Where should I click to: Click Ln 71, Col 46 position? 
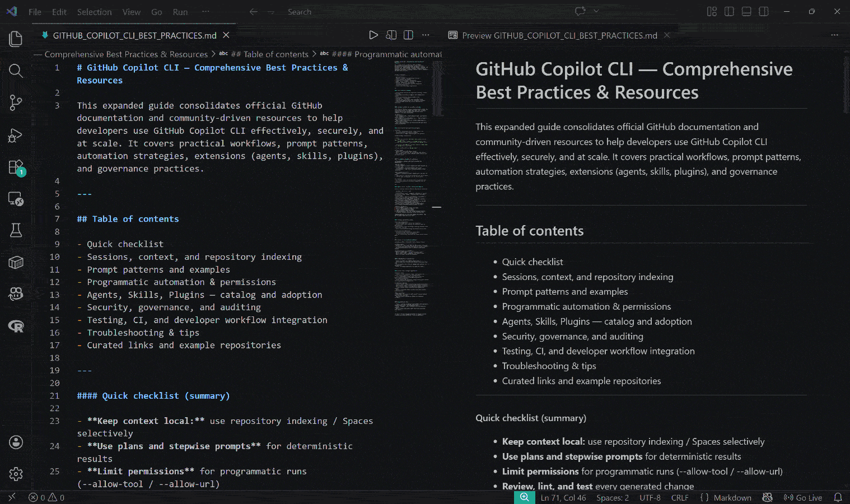[x=563, y=497]
